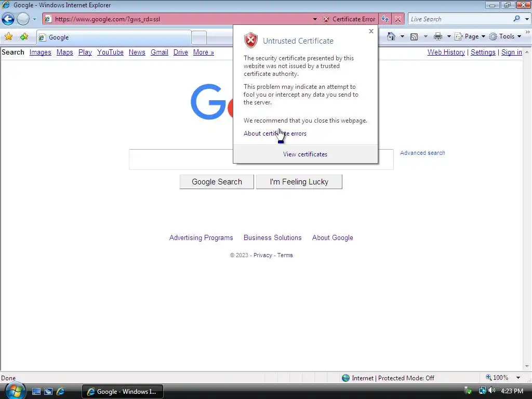The image size is (532, 399).
Task: Click the Add to Favorites icon
Action: pos(24,37)
